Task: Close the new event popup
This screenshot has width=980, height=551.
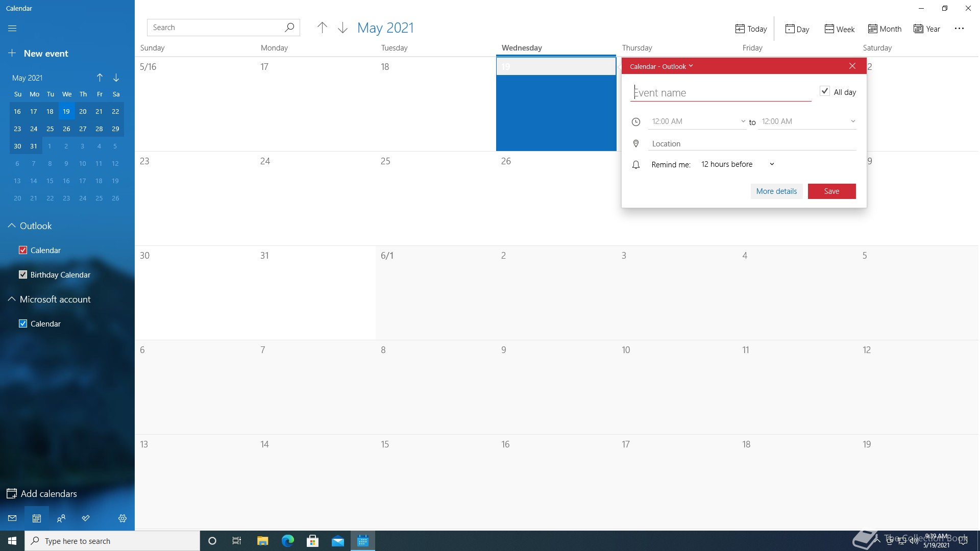Action: tap(852, 66)
